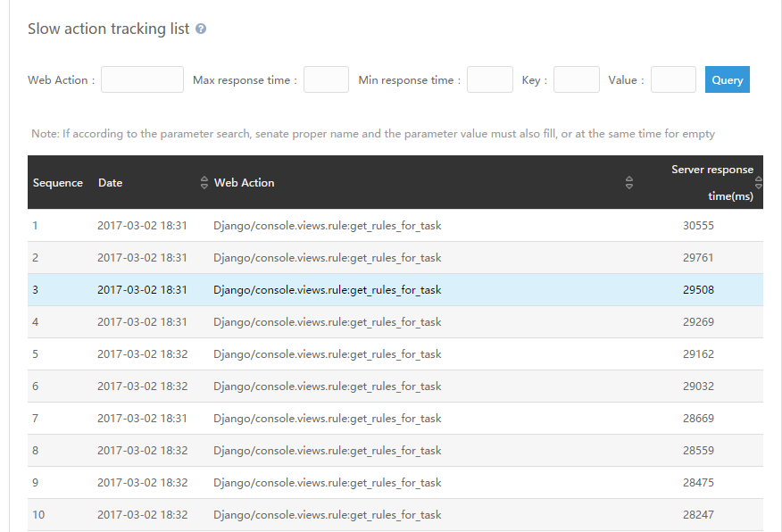Screen dimensions: 782x532
Task: Select row 2 with response time 29761
Action: coord(697,258)
